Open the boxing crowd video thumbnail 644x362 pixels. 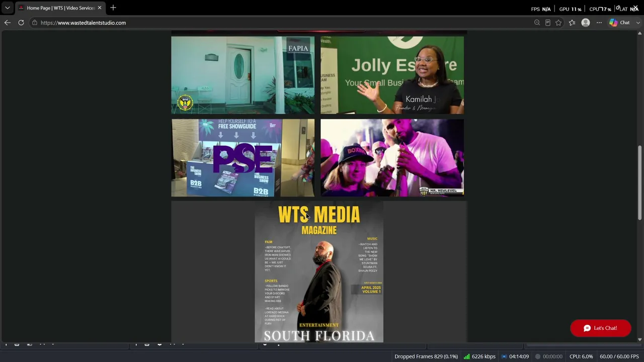point(392,157)
